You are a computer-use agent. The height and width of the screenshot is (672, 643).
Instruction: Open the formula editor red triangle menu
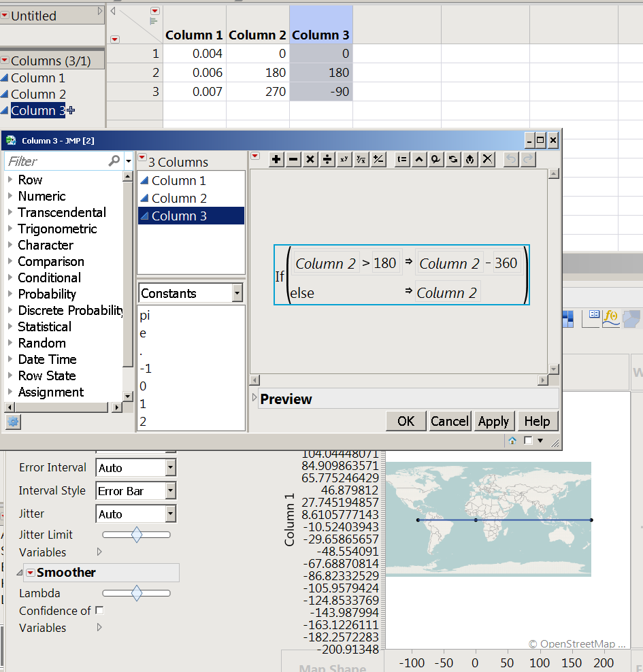point(255,156)
